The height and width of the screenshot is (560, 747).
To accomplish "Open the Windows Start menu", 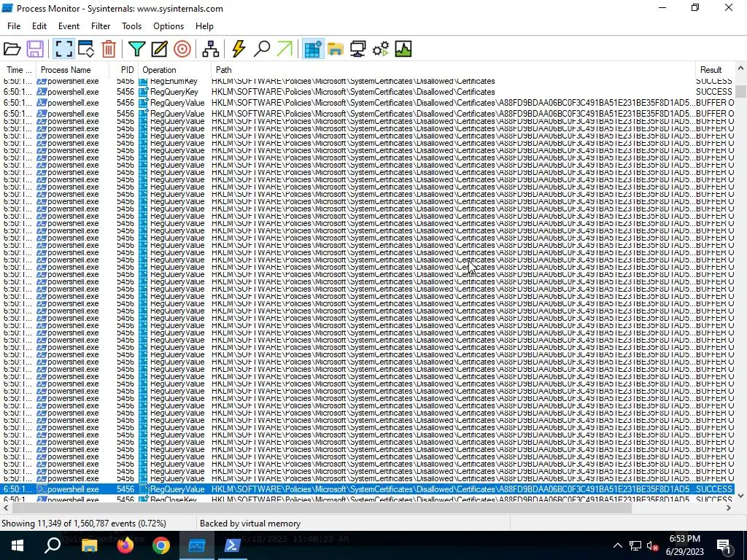I will [x=18, y=545].
